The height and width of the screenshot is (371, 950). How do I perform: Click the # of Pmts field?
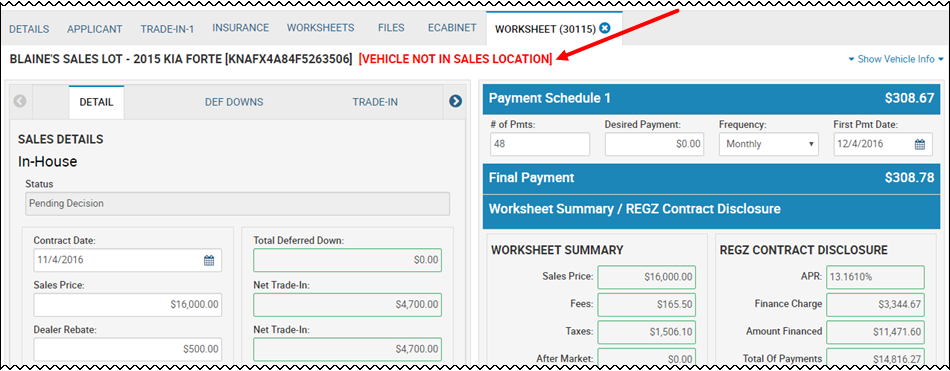pyautogui.click(x=540, y=144)
